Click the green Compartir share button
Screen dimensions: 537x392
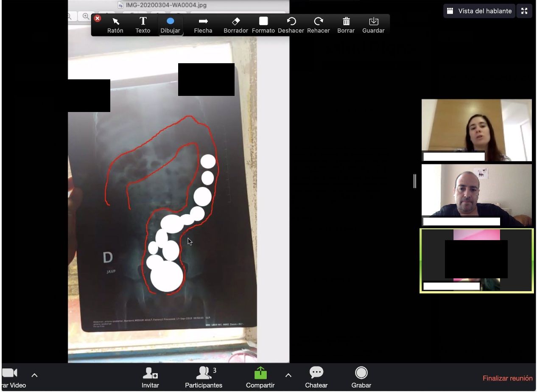tap(260, 378)
